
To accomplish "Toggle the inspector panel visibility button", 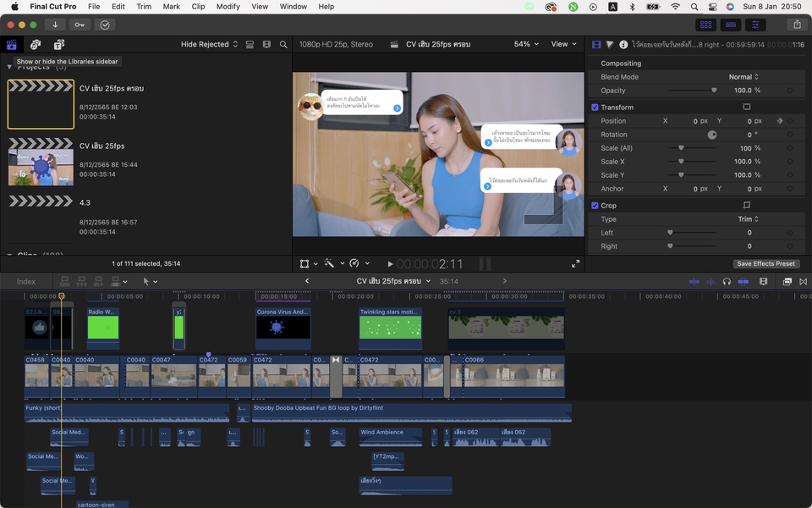I will [755, 25].
